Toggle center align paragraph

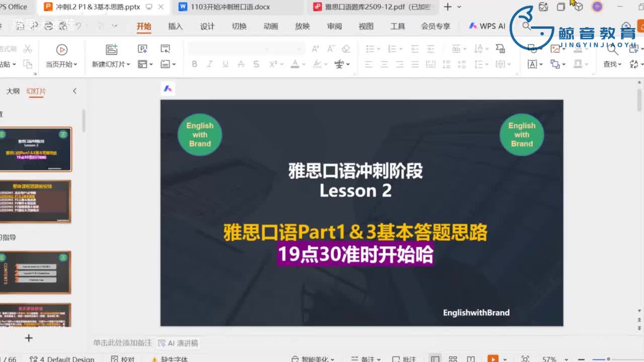pos(384,64)
